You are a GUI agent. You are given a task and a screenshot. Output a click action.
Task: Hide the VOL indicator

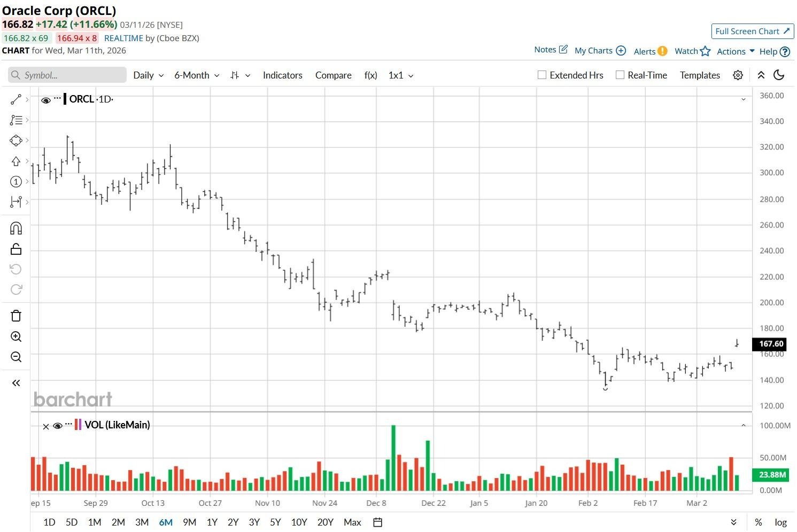[x=58, y=426]
